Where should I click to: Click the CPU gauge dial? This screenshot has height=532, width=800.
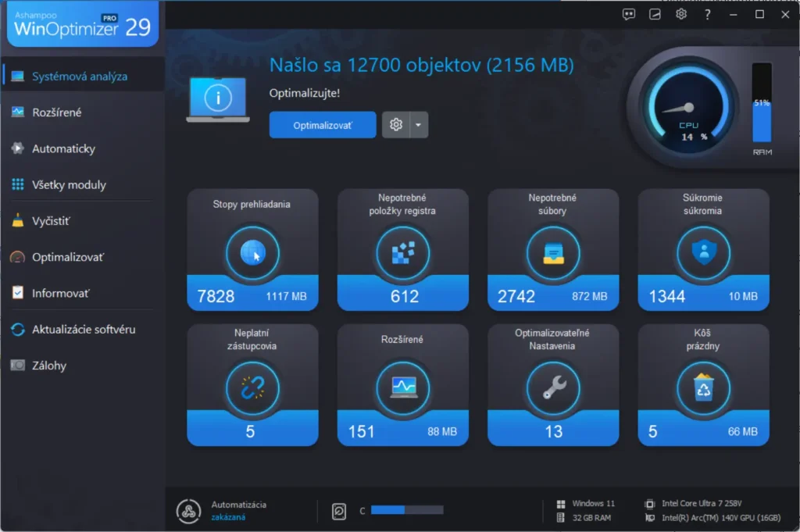tap(688, 109)
